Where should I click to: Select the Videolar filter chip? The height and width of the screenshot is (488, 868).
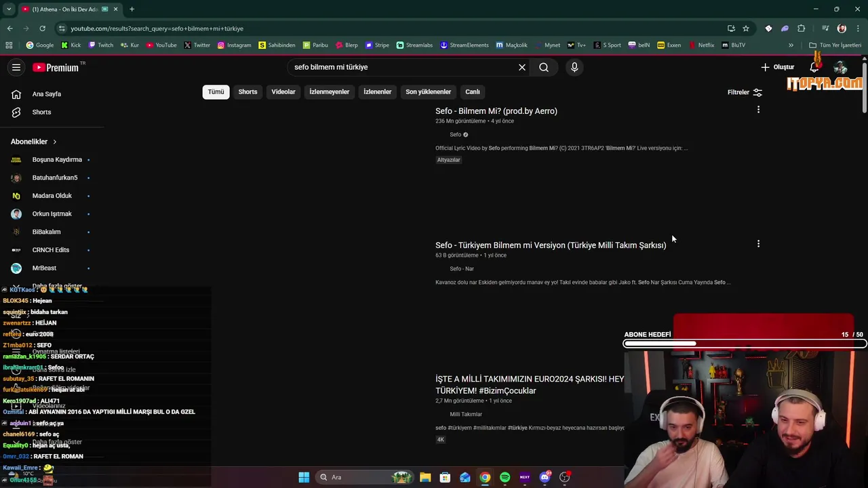click(x=283, y=91)
